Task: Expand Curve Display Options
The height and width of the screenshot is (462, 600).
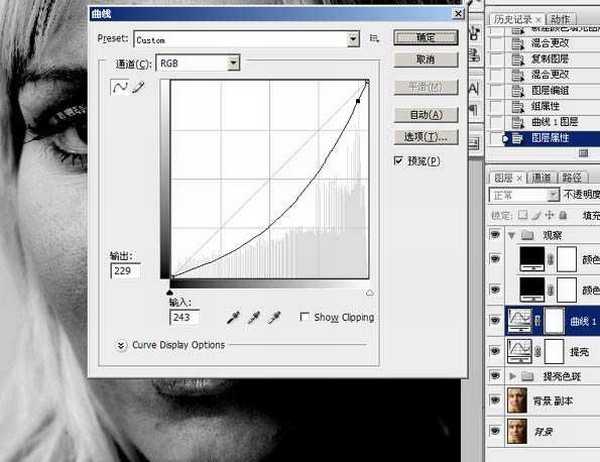Action: coord(122,345)
